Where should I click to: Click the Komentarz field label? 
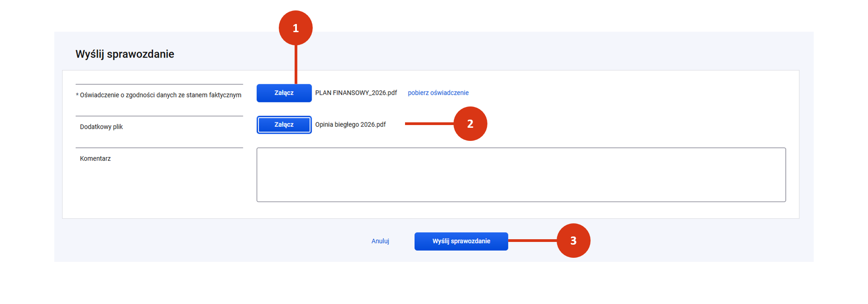click(x=95, y=159)
